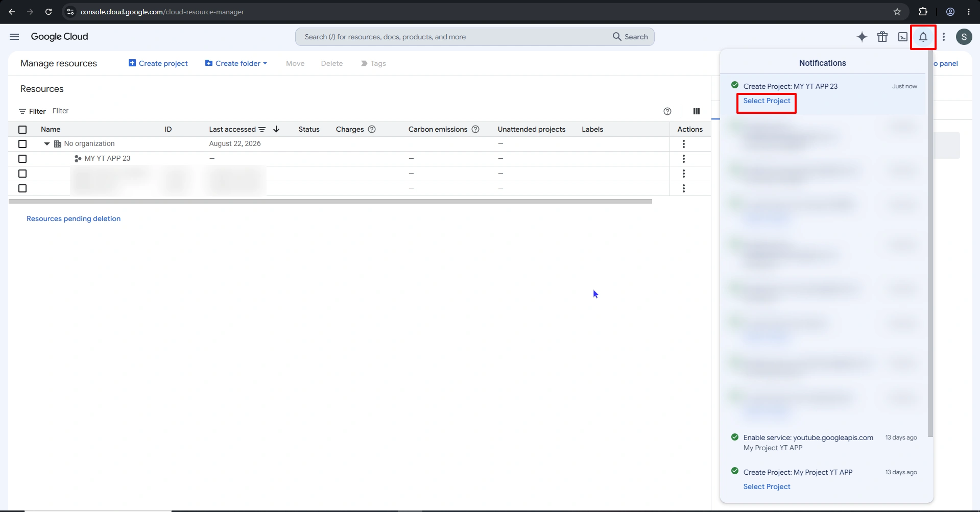Open the table help question icon
The width and height of the screenshot is (980, 512).
pos(667,111)
